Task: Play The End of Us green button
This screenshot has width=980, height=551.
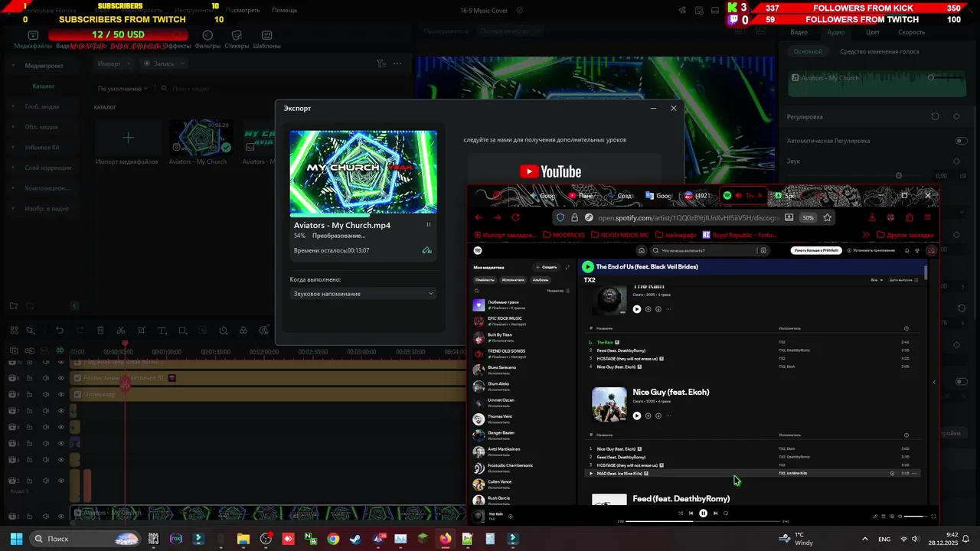Action: point(587,266)
